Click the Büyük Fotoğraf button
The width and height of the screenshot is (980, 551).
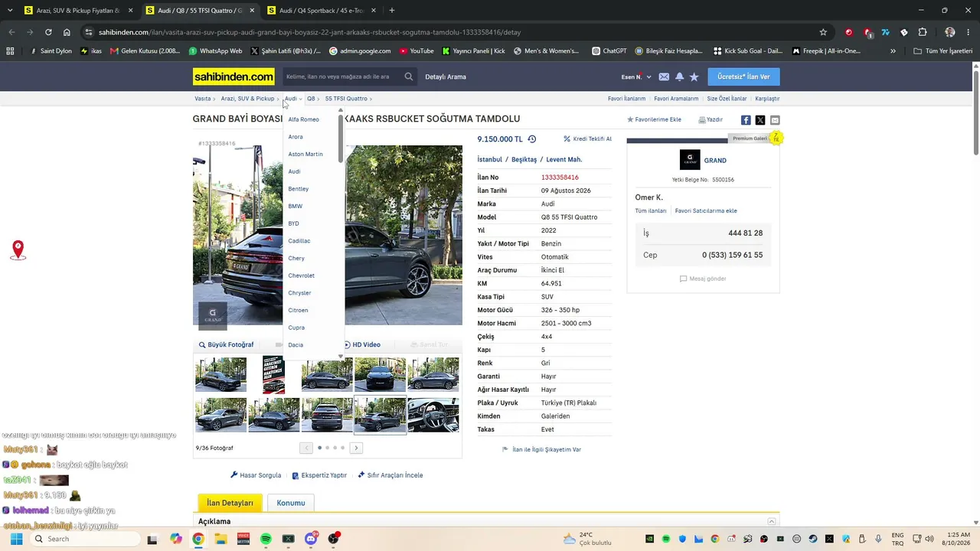(x=226, y=345)
